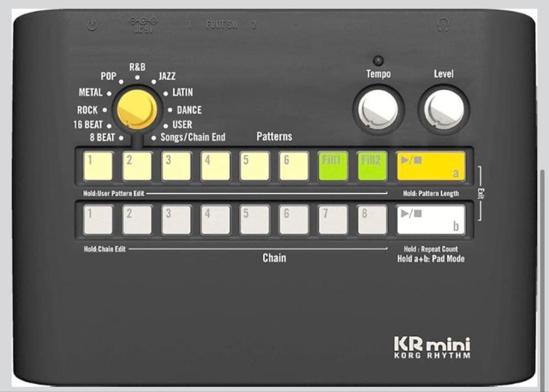Select Chain pad 4

pyautogui.click(x=216, y=219)
